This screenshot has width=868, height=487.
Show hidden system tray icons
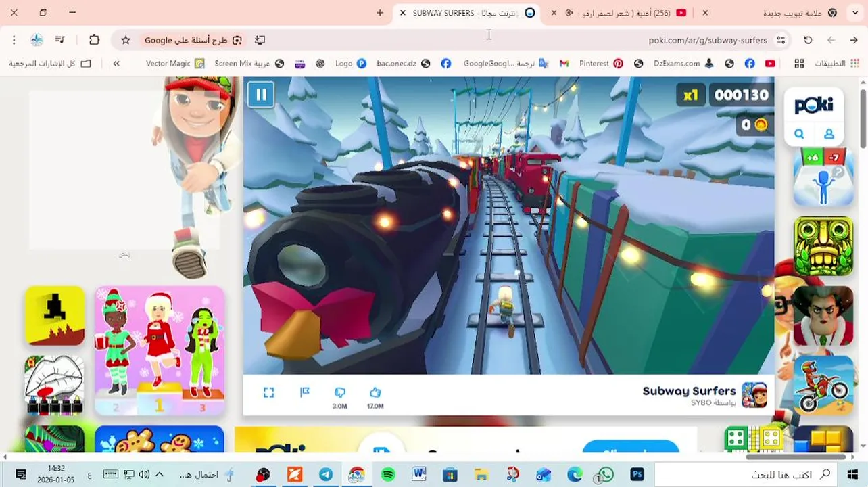(160, 474)
